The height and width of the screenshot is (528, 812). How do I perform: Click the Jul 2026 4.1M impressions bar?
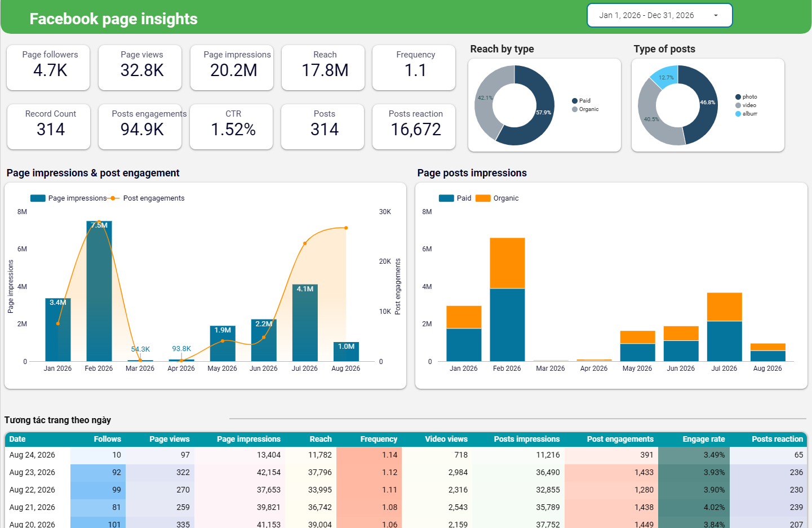305,323
